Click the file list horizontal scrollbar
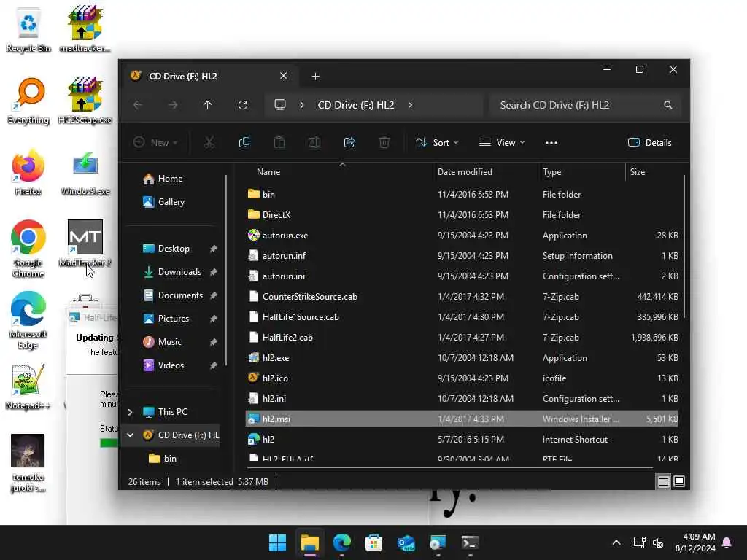747x560 pixels. [449, 467]
